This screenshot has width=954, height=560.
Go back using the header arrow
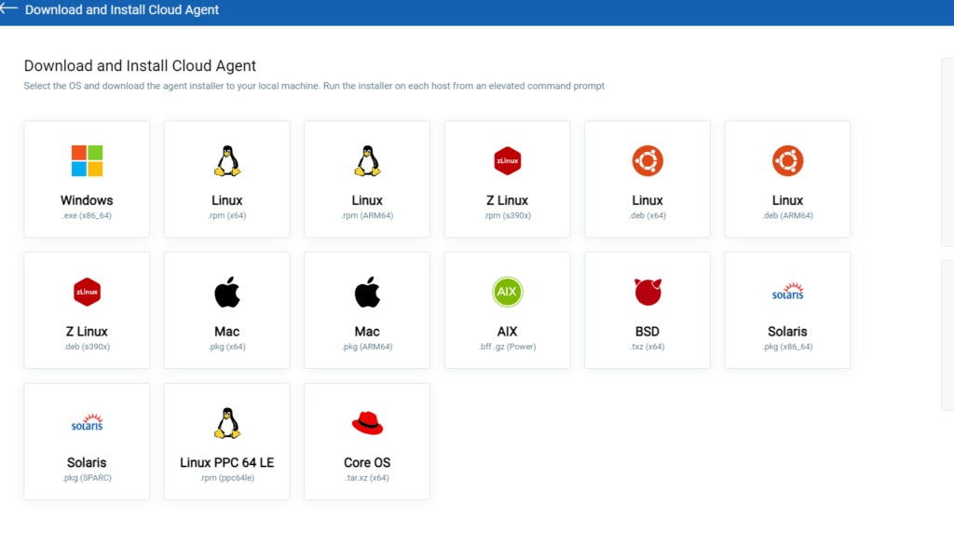tap(8, 7)
